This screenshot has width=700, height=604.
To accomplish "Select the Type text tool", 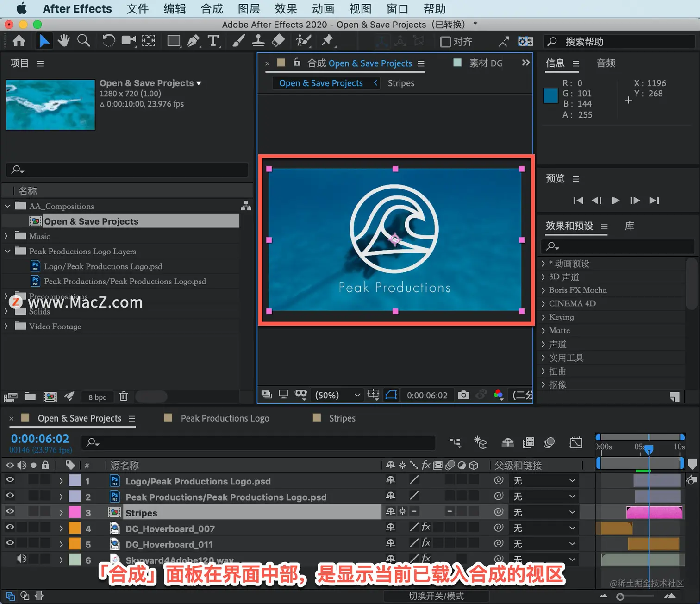I will tap(213, 41).
